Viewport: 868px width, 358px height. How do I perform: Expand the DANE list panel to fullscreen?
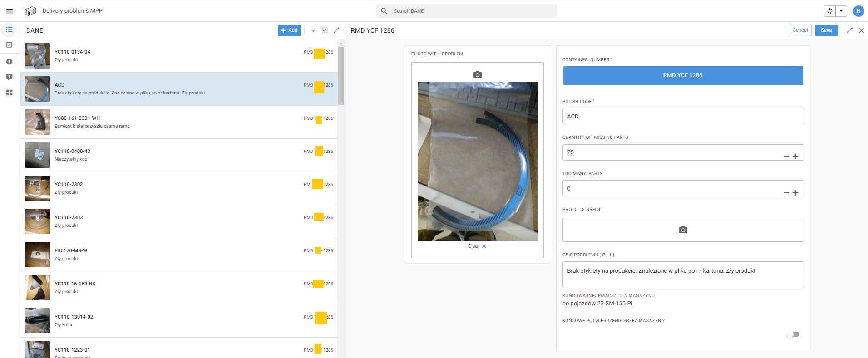[x=336, y=30]
